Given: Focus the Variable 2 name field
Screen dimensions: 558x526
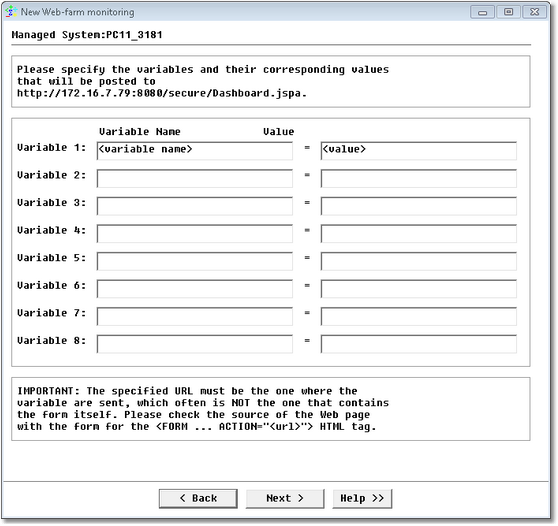Looking at the screenshot, I should (195, 178).
